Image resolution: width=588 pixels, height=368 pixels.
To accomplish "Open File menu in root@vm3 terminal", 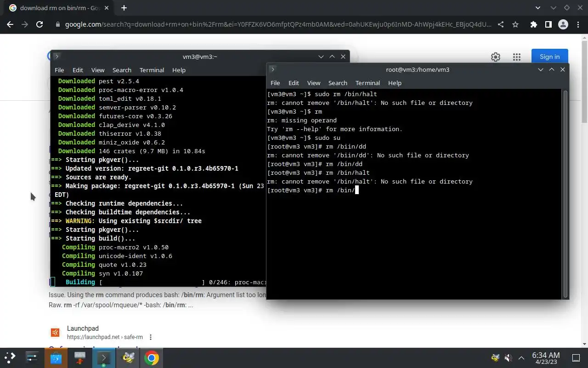I will (x=275, y=83).
